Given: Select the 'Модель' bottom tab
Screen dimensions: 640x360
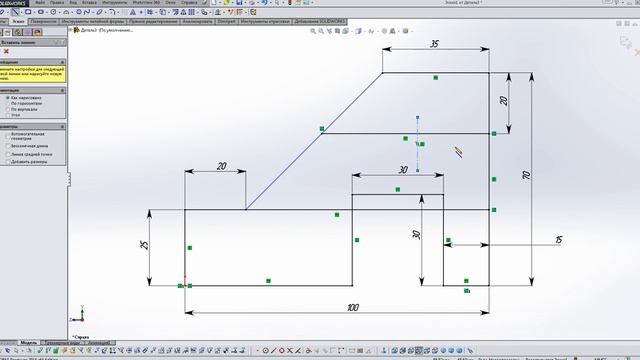Looking at the screenshot, I should tap(29, 343).
